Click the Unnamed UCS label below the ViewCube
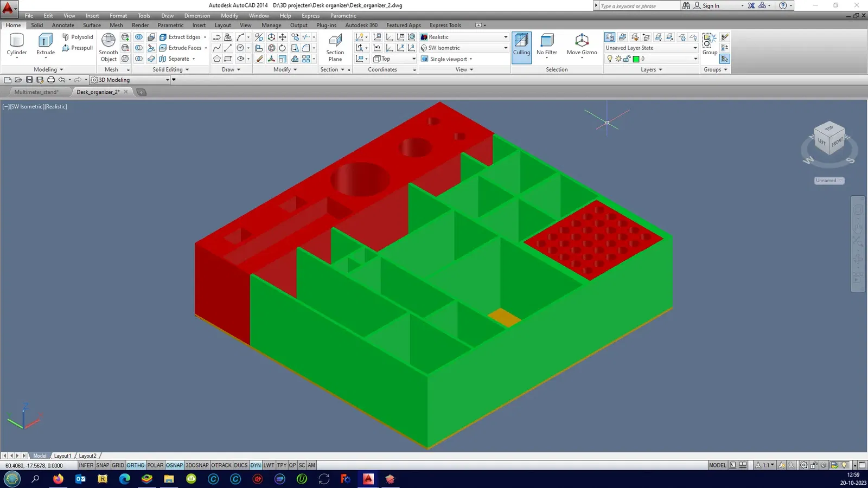 (828, 181)
